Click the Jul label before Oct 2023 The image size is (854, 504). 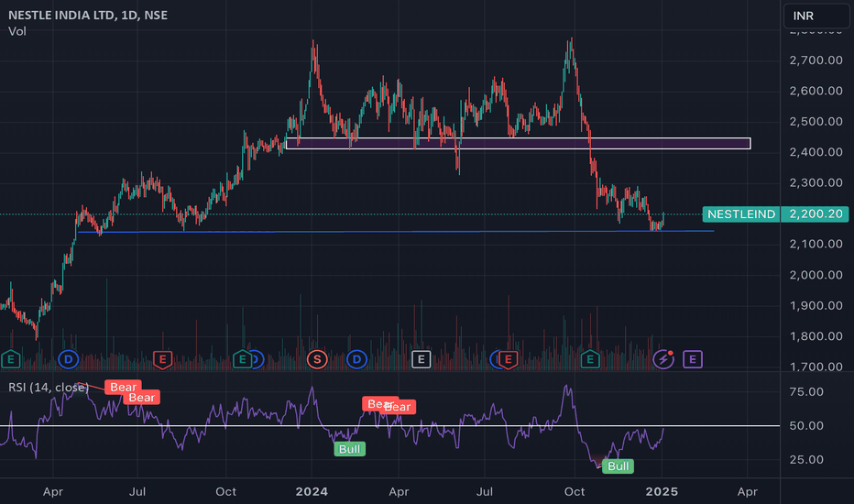(x=137, y=491)
